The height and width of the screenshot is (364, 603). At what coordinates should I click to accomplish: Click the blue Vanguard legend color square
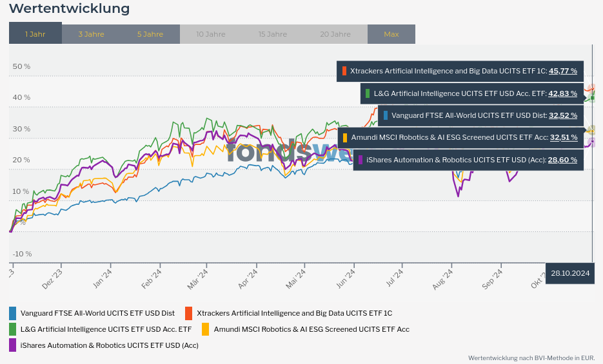coord(13,313)
